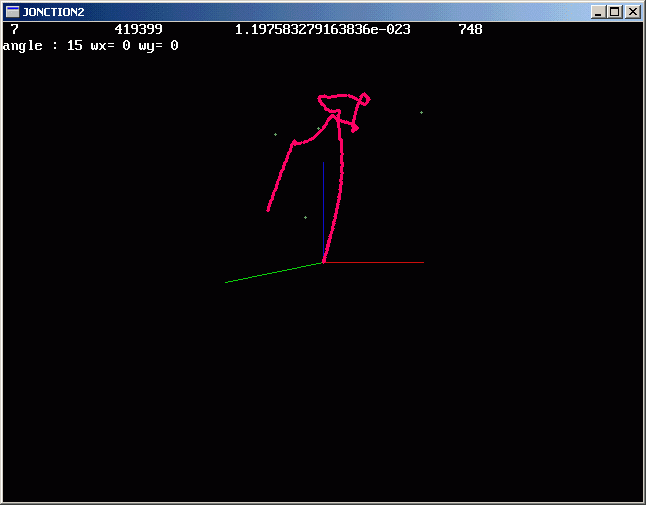646x505 pixels.
Task: Click the lower-left tip of the pink curve
Action: (x=268, y=210)
